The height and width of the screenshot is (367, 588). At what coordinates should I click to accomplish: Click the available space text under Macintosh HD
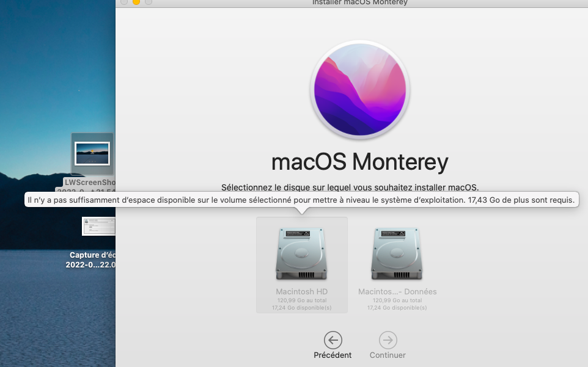pyautogui.click(x=301, y=308)
